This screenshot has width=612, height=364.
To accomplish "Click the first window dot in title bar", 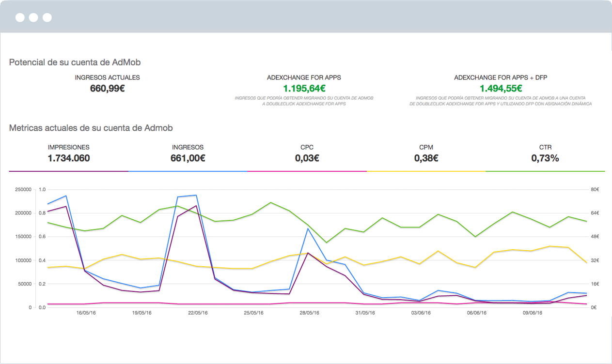I will [x=20, y=17].
